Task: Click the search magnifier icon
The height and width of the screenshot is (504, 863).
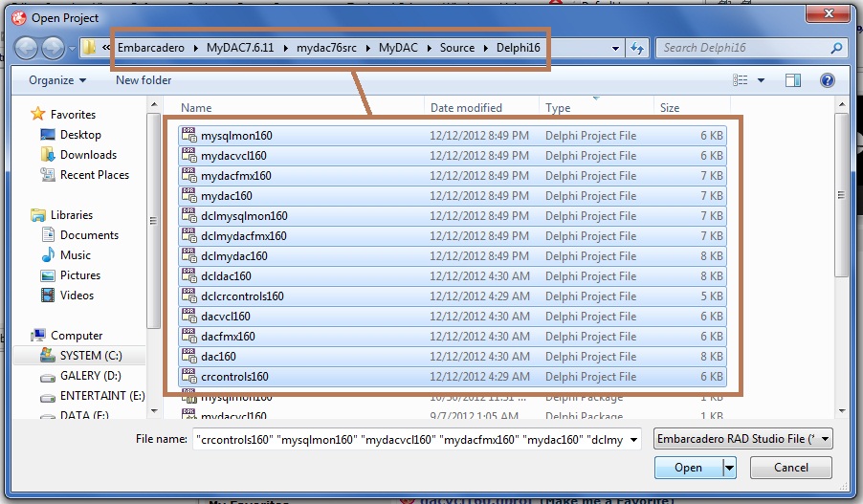Action: point(836,48)
